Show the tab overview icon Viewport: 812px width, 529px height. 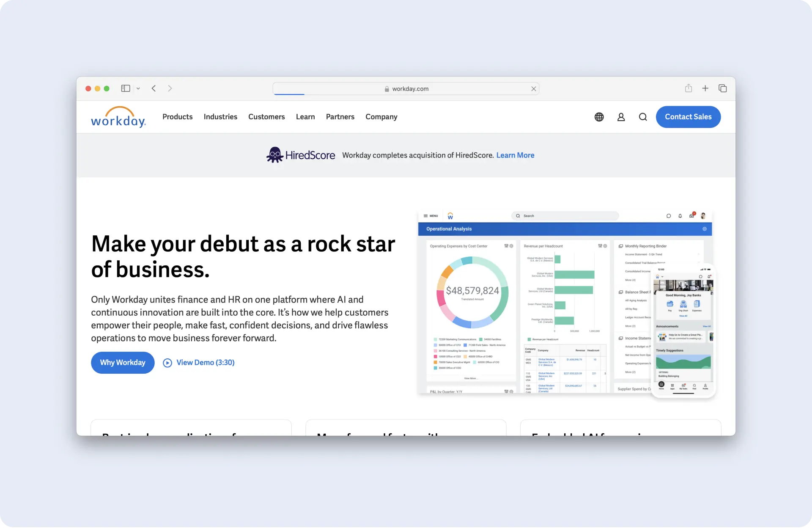[x=722, y=88]
